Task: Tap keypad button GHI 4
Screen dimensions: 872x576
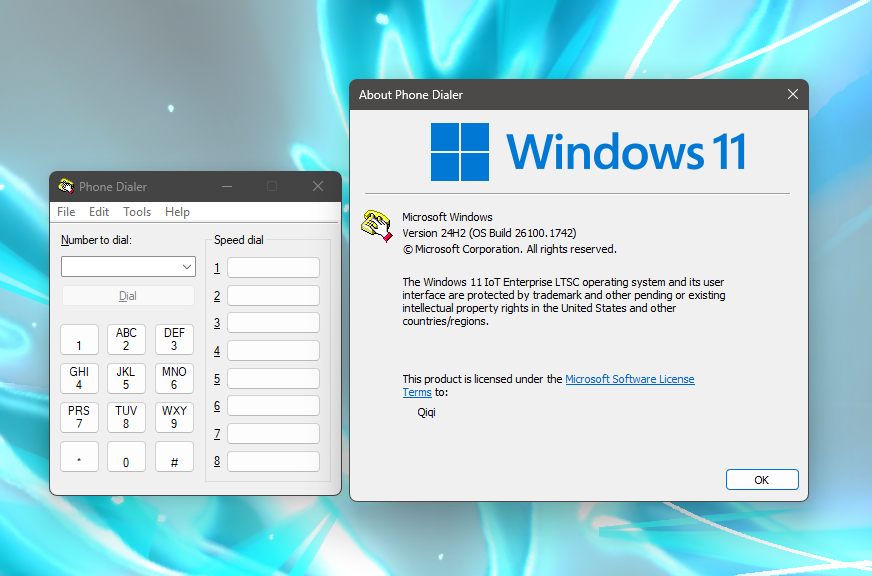Action: pos(79,378)
